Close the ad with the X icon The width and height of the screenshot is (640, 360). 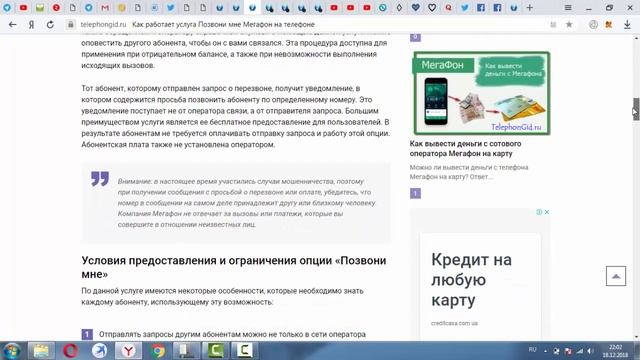tap(547, 212)
